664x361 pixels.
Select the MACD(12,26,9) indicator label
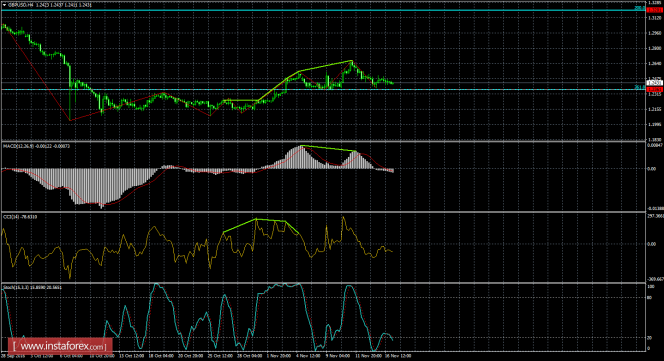[18, 146]
